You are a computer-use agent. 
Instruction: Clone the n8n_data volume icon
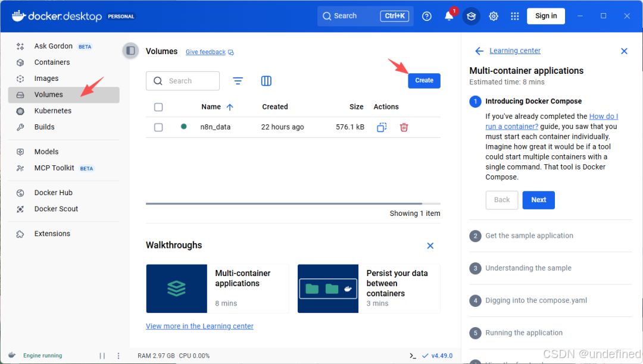click(382, 127)
